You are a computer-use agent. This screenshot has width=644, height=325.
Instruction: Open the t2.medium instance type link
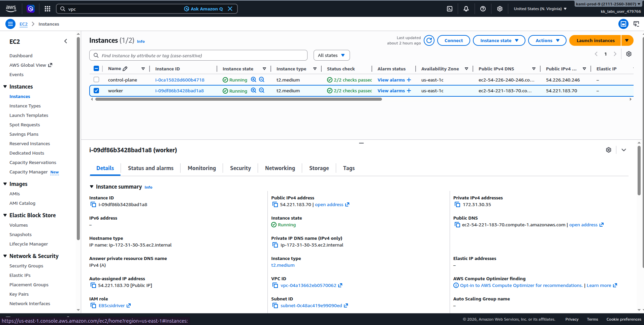[x=283, y=265]
